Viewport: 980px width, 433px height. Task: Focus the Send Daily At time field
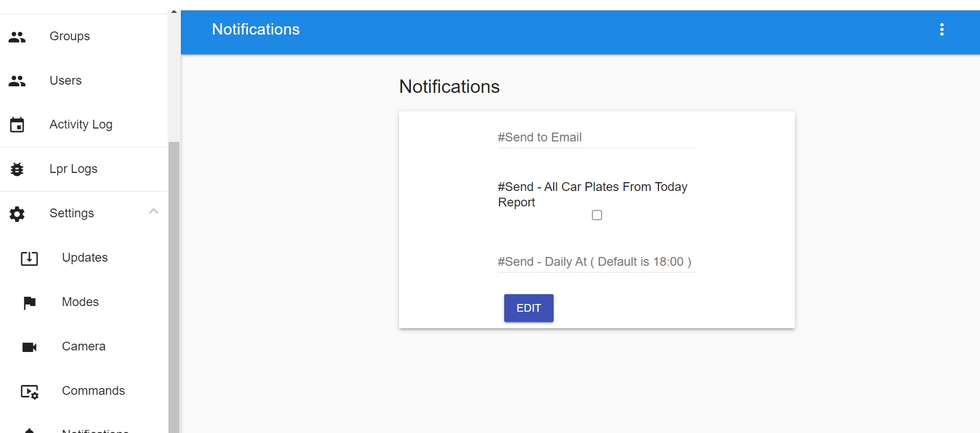(596, 262)
